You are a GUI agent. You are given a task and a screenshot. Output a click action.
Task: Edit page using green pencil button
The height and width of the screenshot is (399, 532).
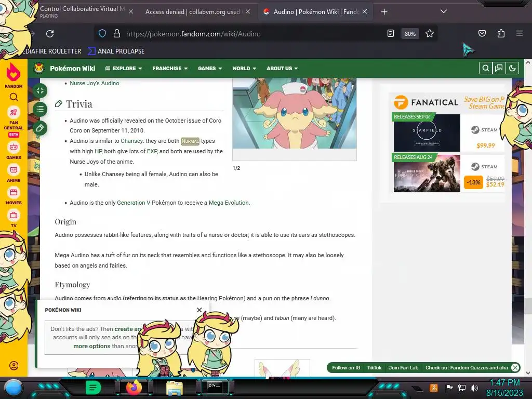(x=40, y=128)
